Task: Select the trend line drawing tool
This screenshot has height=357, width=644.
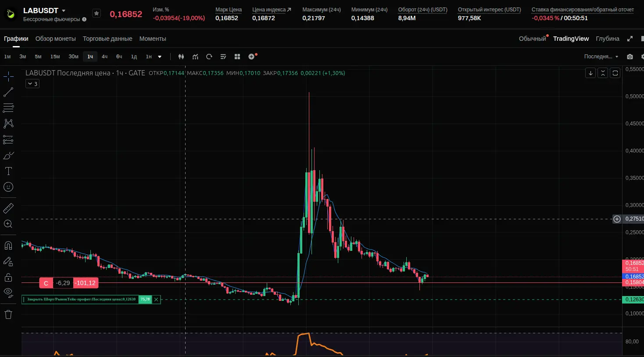Action: click(x=8, y=92)
